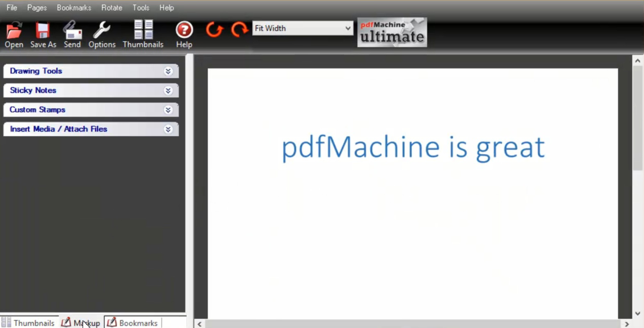
Task: Click horizontal scrollbar left arrow
Action: pos(199,324)
